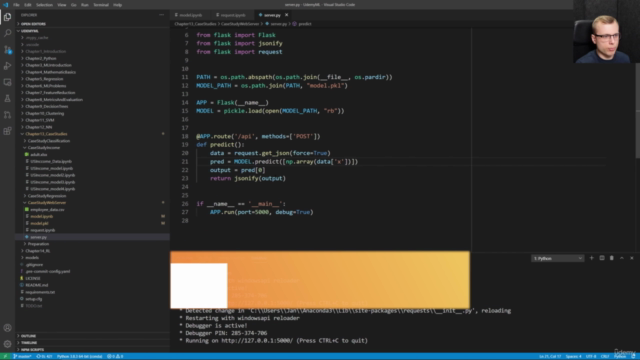Open errors and warnings problems indicator
This screenshot has width=640, height=360.
pyautogui.click(x=115, y=356)
